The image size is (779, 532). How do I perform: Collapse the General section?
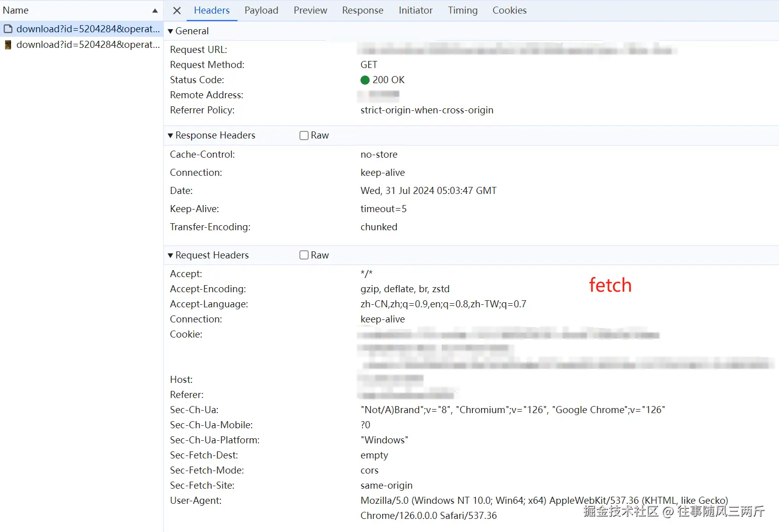[170, 31]
